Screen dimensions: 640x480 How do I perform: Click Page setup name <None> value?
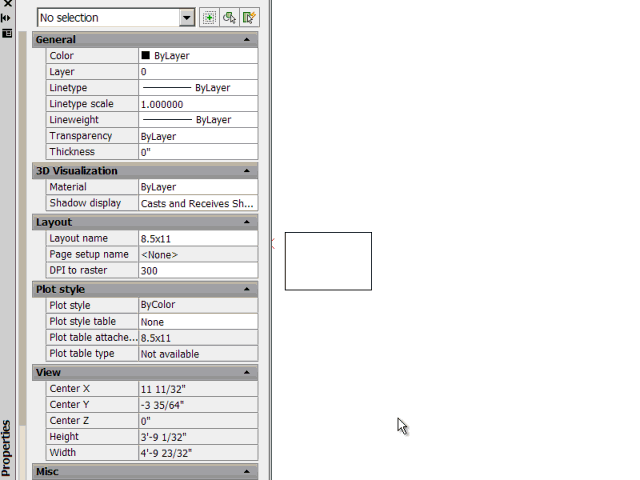(x=198, y=255)
